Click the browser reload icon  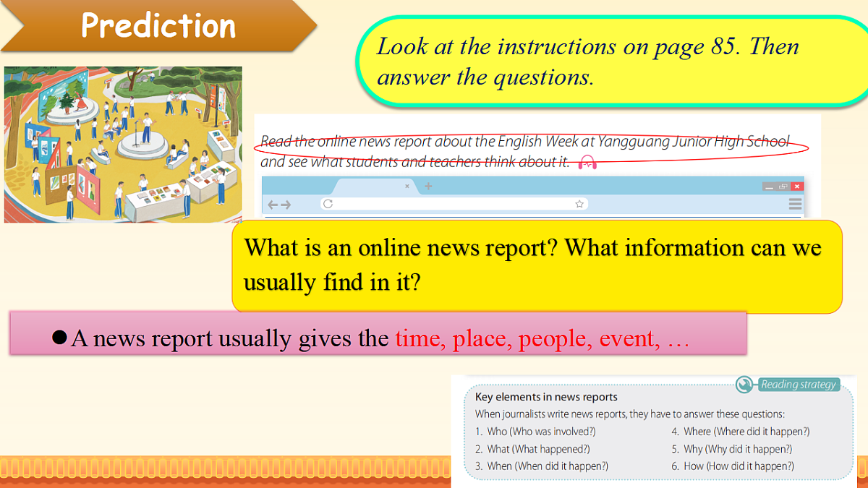point(328,204)
